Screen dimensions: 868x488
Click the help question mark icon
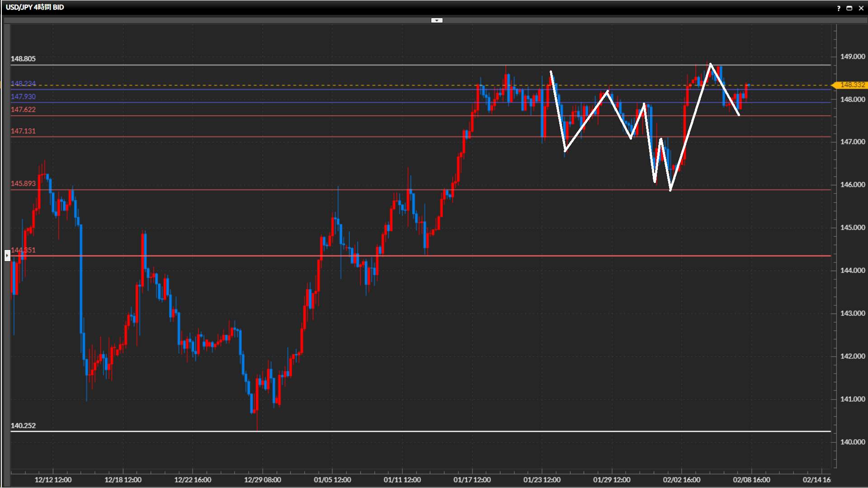[x=839, y=8]
